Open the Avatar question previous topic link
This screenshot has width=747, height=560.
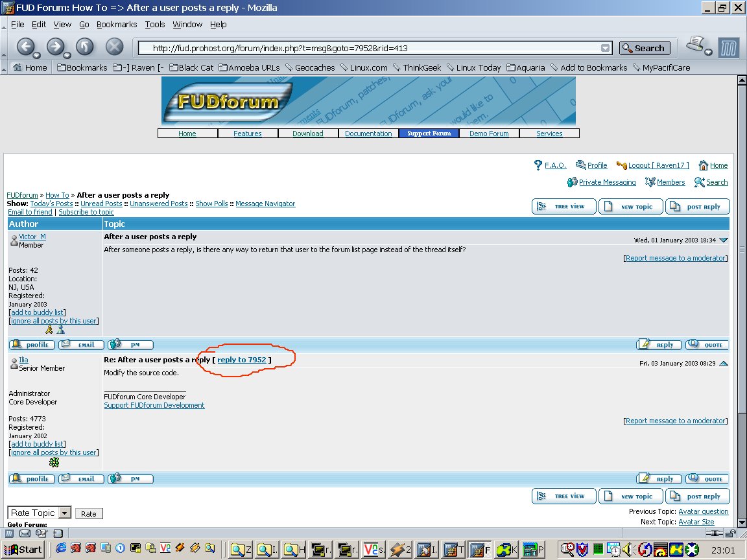click(703, 511)
